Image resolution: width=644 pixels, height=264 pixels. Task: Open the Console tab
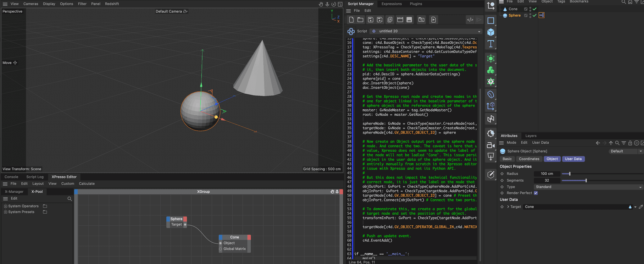click(x=11, y=177)
